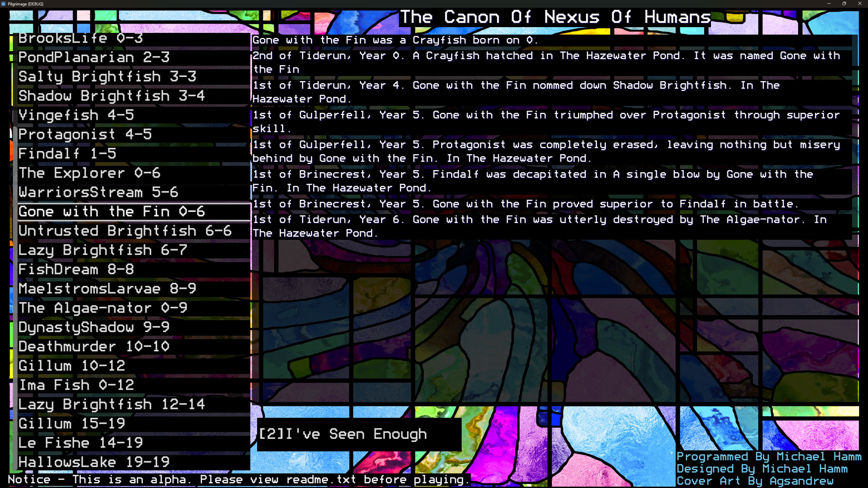The image size is (868, 488).
Task: View Le Fishe 14-19 entry
Action: tap(134, 444)
